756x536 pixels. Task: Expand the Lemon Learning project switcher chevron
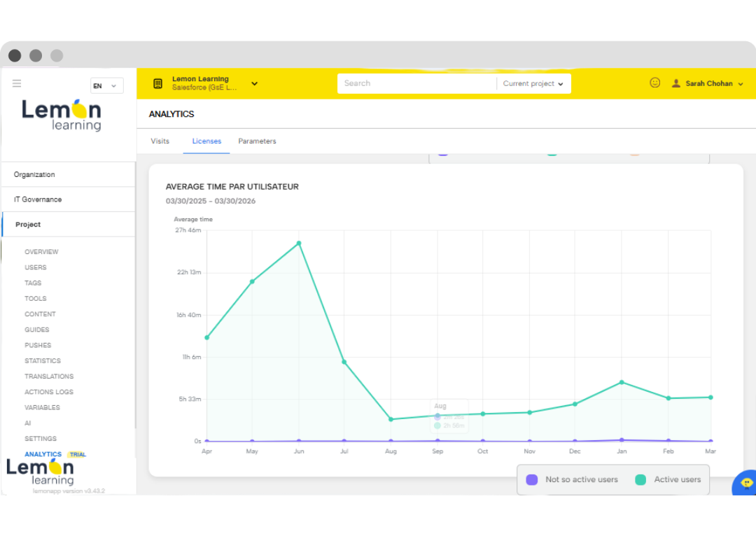tap(254, 83)
